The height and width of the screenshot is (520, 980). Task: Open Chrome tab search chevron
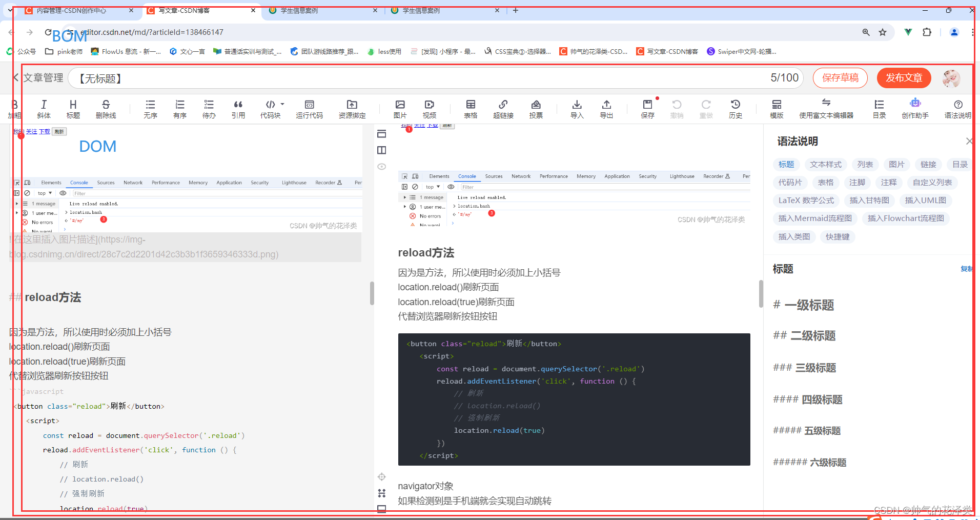(10, 10)
